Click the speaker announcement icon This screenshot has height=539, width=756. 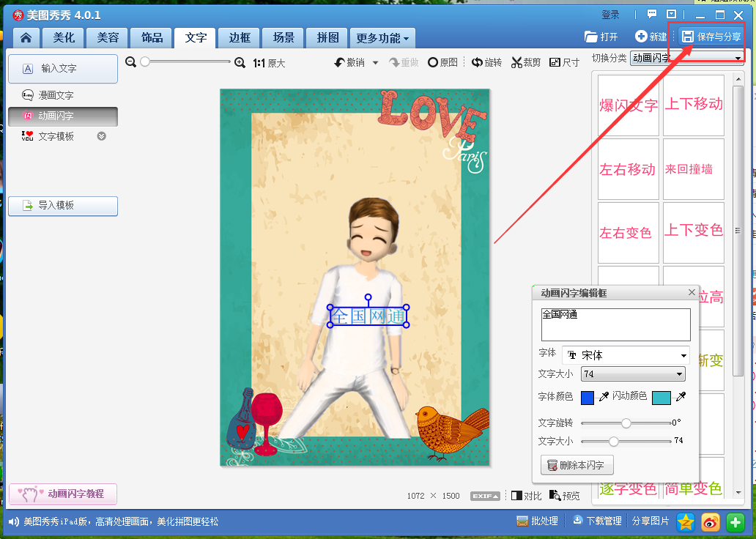pos(14,521)
